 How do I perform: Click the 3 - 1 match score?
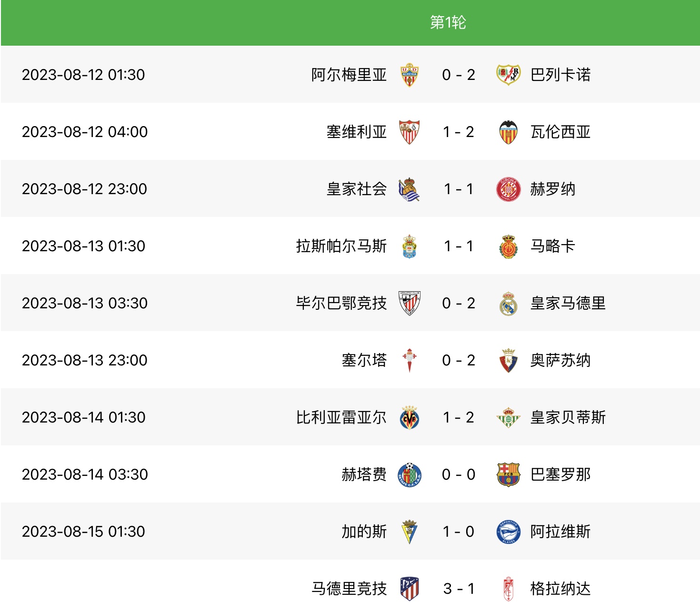pyautogui.click(x=459, y=589)
